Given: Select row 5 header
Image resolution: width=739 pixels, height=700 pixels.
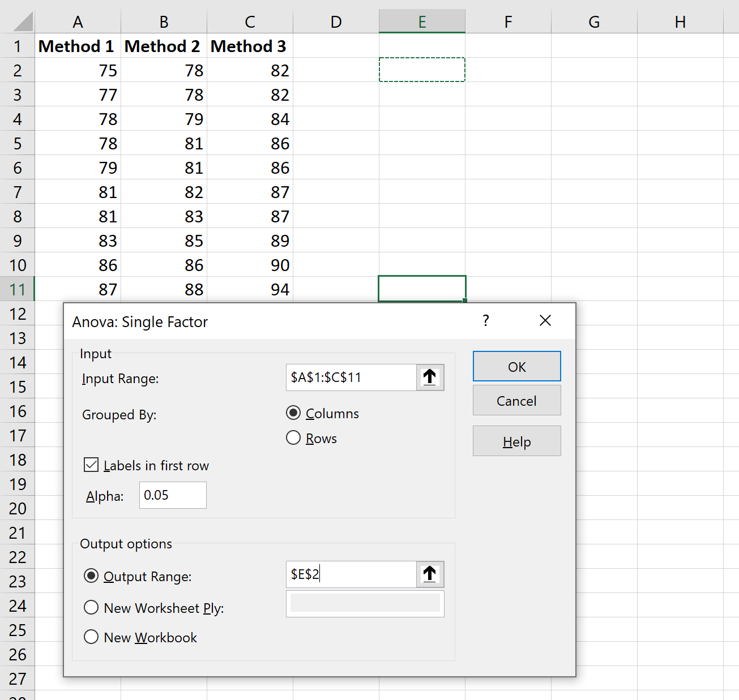Looking at the screenshot, I should 18,143.
